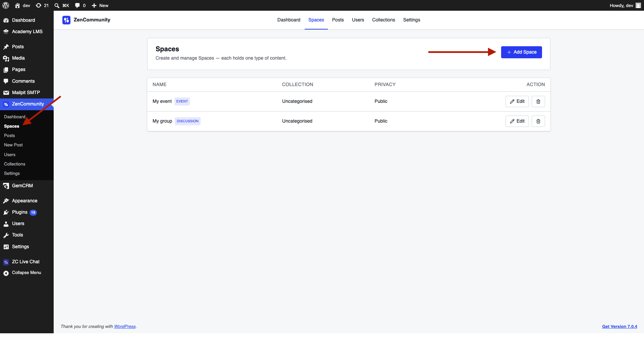Open Users in ZenCommunity sidebar submenu
Viewport: 644px width, 341px height.
(x=10, y=155)
